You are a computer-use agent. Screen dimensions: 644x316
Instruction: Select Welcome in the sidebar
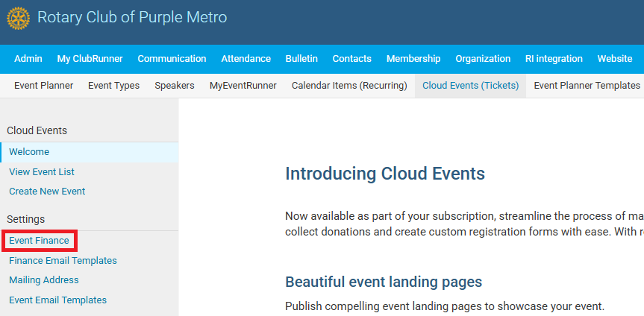89,152
